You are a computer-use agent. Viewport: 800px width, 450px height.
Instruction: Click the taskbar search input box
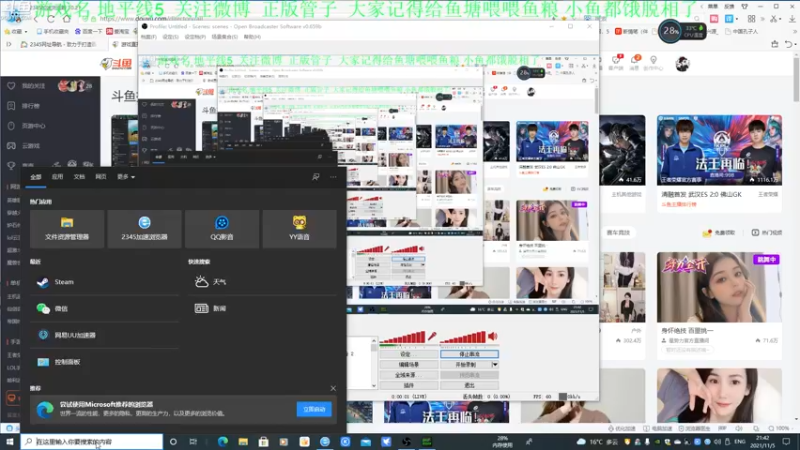pos(92,441)
